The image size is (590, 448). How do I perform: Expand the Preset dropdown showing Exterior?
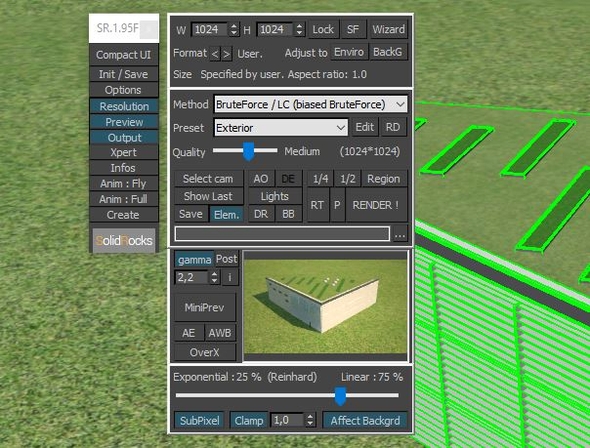pyautogui.click(x=281, y=128)
